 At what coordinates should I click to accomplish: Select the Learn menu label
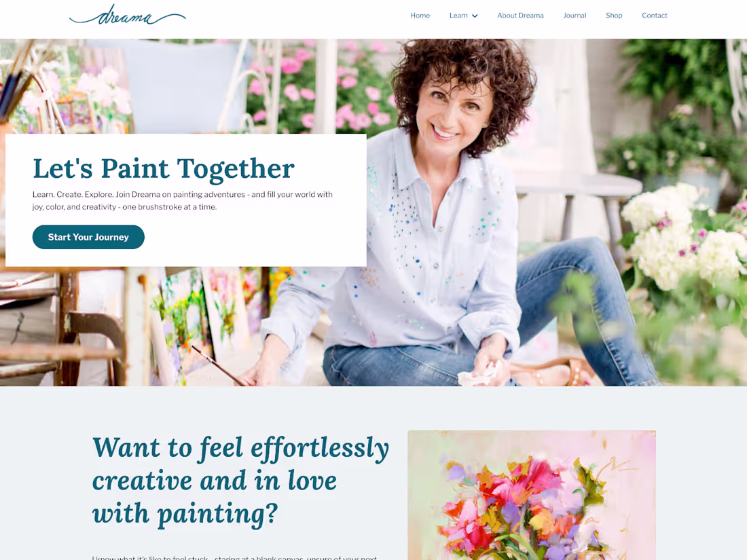(458, 15)
